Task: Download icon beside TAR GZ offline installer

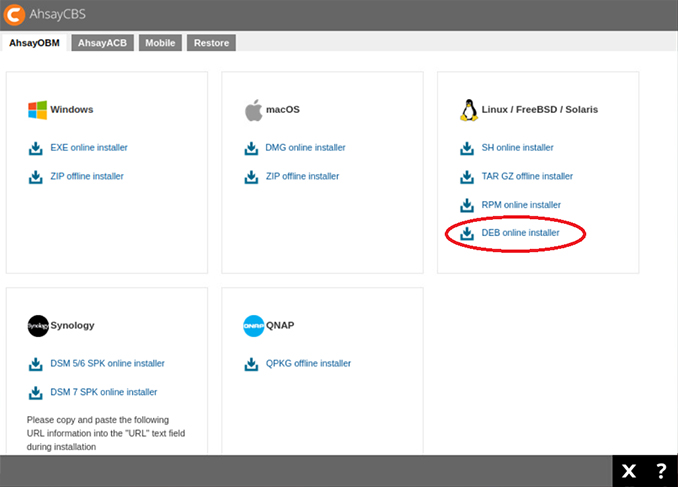Action: [x=467, y=176]
